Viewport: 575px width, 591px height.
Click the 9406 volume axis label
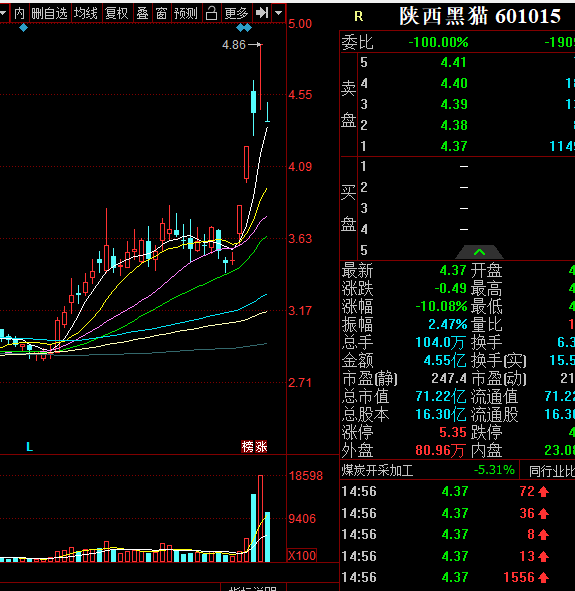point(302,519)
